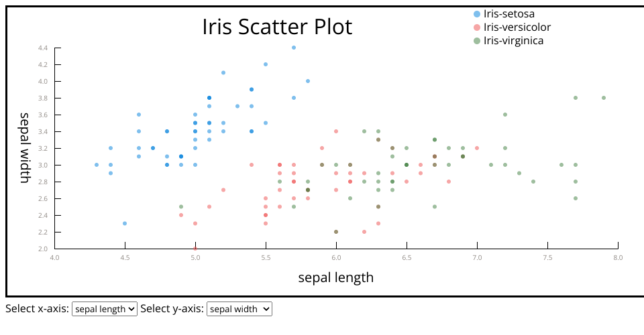Viewport: 644px width, 335px height.
Task: Click the green point at length 7.2, width 3.6
Action: 505,115
